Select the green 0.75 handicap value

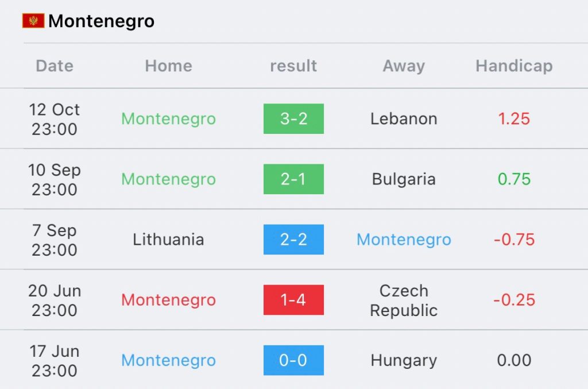tap(514, 179)
